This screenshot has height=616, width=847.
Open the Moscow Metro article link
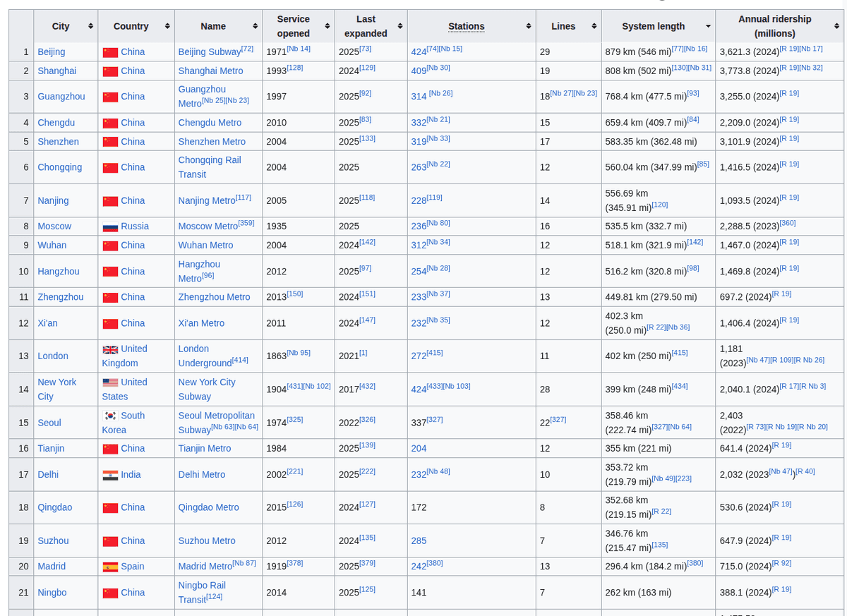pos(208,227)
